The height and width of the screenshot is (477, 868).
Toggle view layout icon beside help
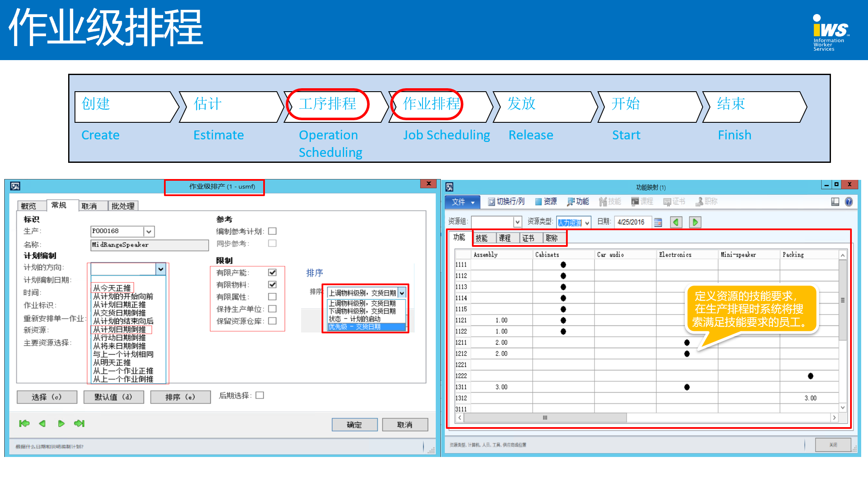[x=835, y=202]
